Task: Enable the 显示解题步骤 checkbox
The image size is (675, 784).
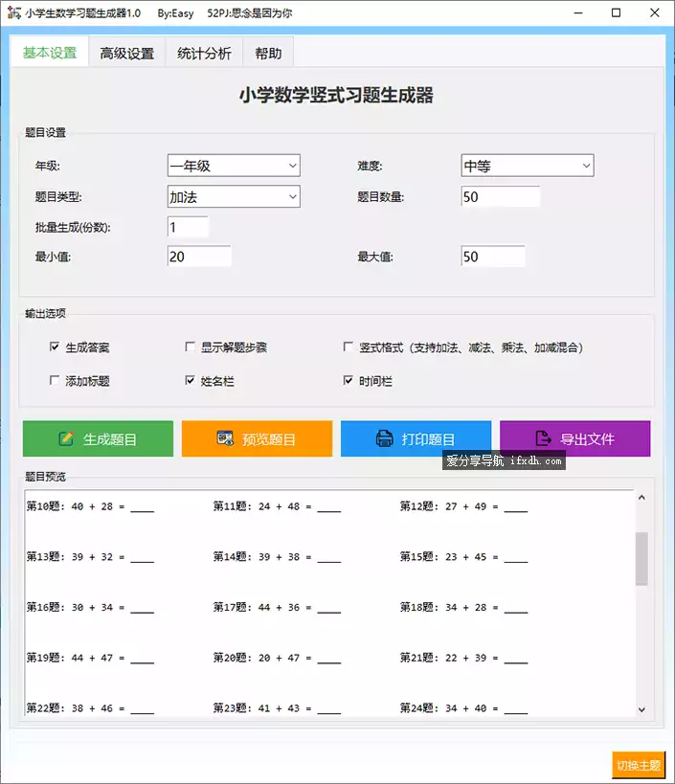Action: click(x=190, y=347)
